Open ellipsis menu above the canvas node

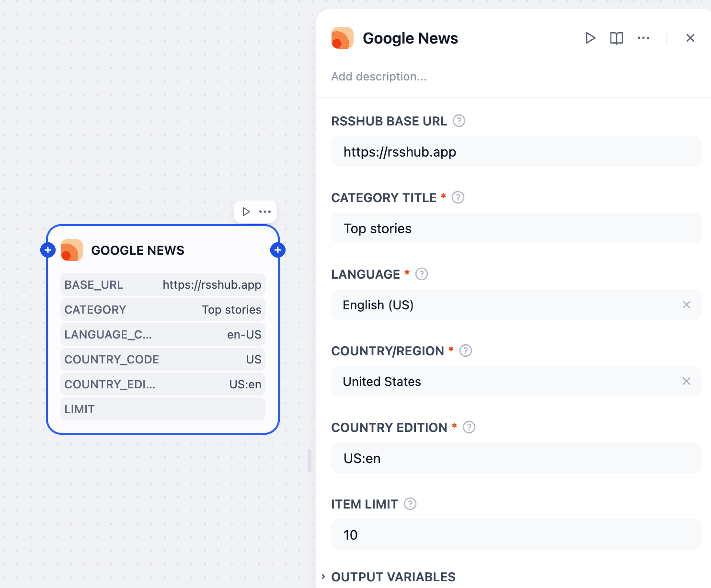tap(265, 212)
